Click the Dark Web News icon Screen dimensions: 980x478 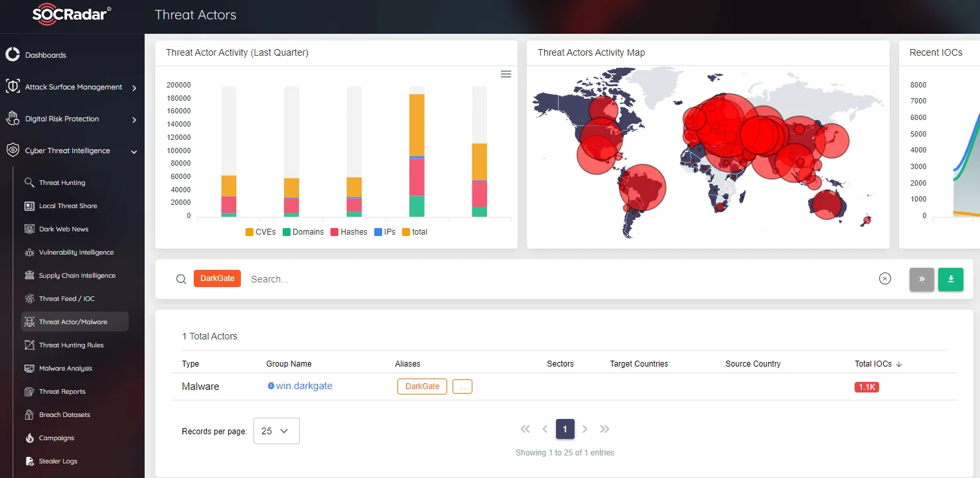point(29,229)
